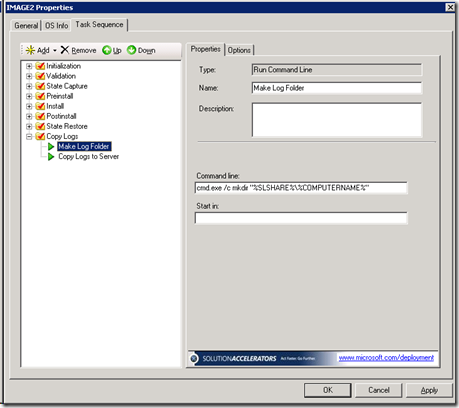Expand the Install group
This screenshot has width=459, height=408.
tap(29, 106)
